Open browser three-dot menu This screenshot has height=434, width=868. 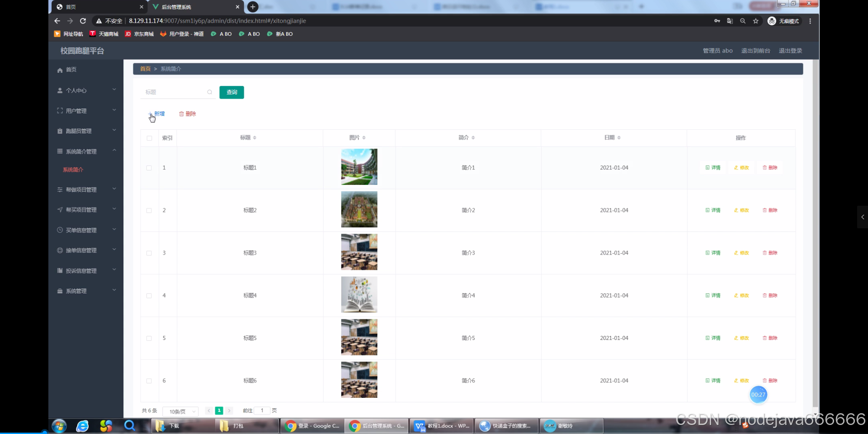tap(810, 21)
